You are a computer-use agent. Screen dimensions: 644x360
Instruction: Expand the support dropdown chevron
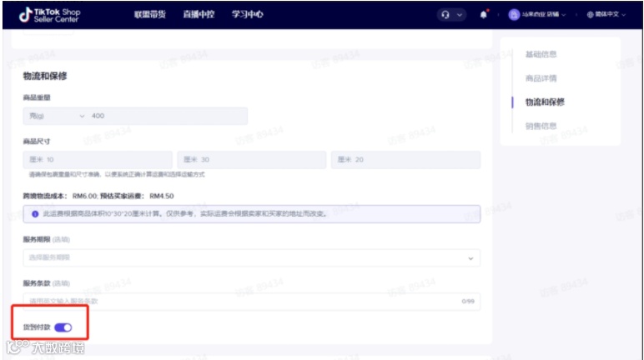click(460, 15)
